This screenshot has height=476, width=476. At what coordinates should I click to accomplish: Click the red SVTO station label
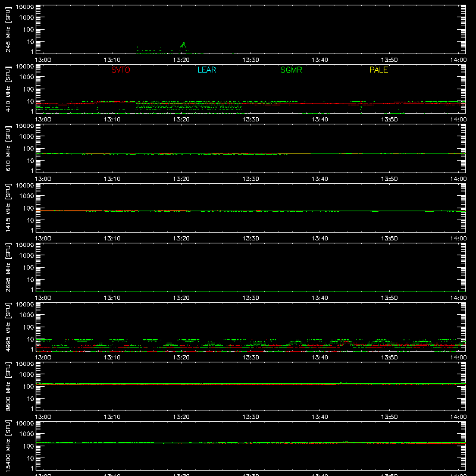pyautogui.click(x=121, y=70)
